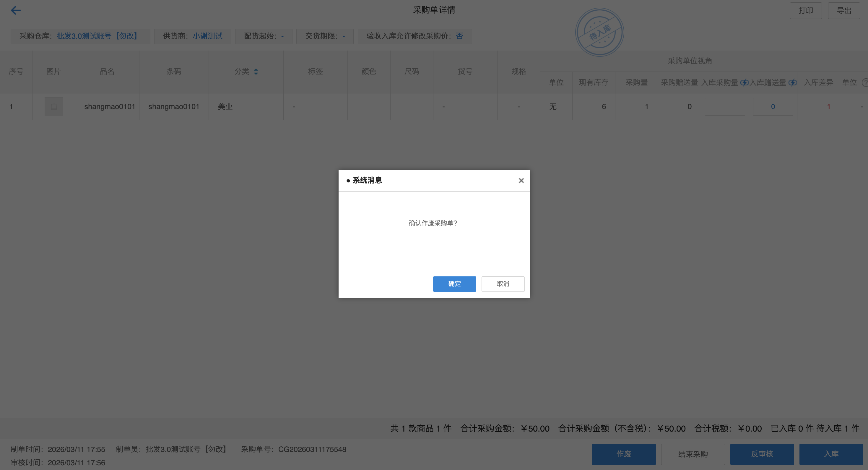Click the back arrow icon
Screen dimensions: 868x470
click(16, 10)
